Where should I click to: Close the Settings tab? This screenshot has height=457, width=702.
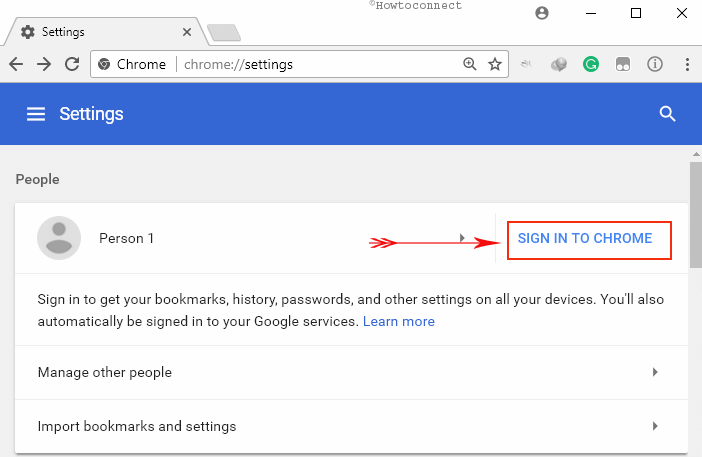187,32
